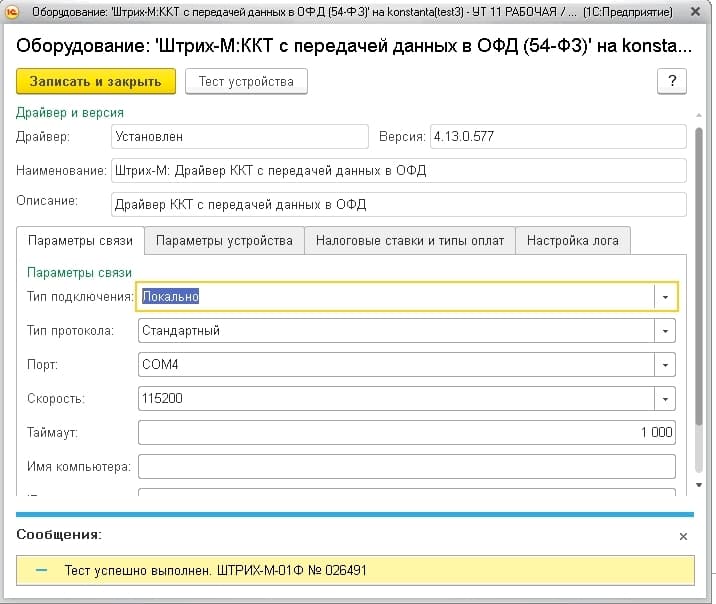Click the Таймаут: label
716x604 pixels.
[53, 432]
